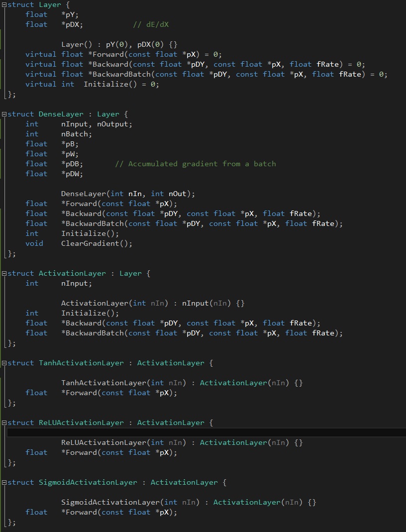Collapse the struct ReLUActivationLayer block
The image size is (406, 532).
coord(4,423)
